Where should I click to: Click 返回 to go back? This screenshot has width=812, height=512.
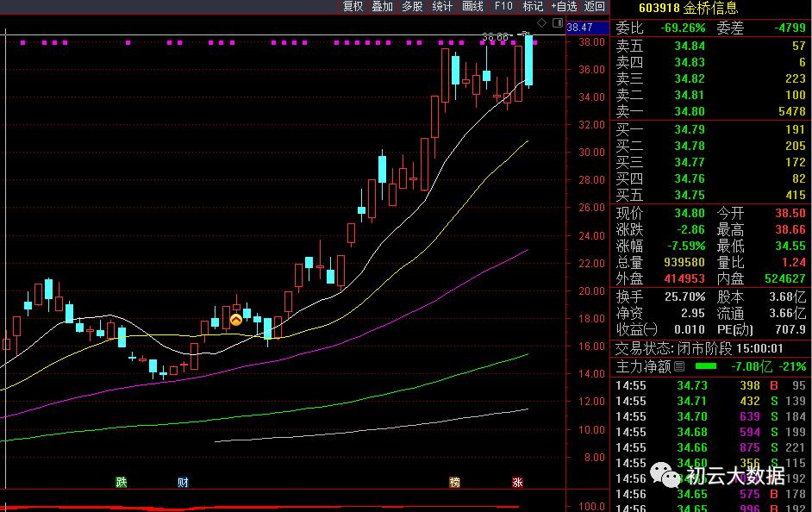pyautogui.click(x=595, y=7)
